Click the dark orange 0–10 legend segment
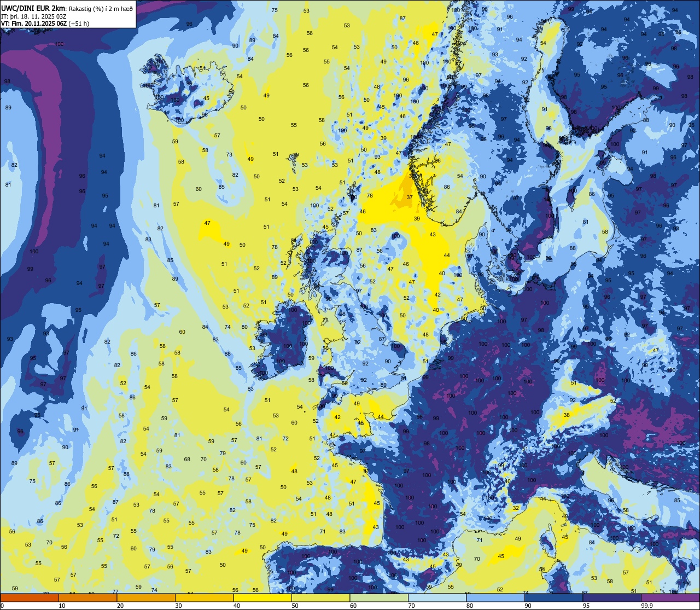700x610 pixels. coord(30,597)
